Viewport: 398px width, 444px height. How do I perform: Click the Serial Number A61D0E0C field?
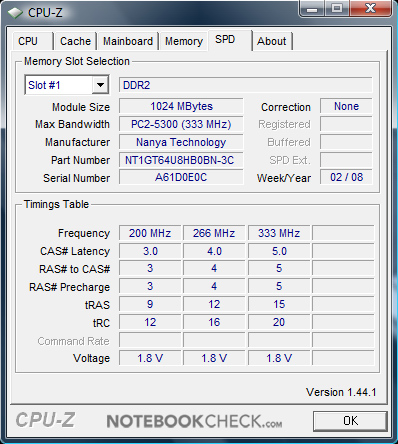pyautogui.click(x=181, y=177)
